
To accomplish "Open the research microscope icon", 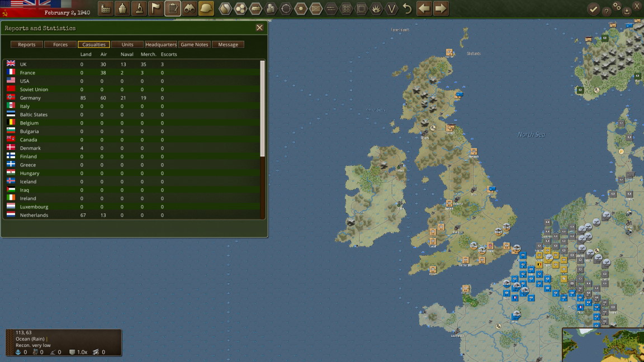I will pos(139,8).
